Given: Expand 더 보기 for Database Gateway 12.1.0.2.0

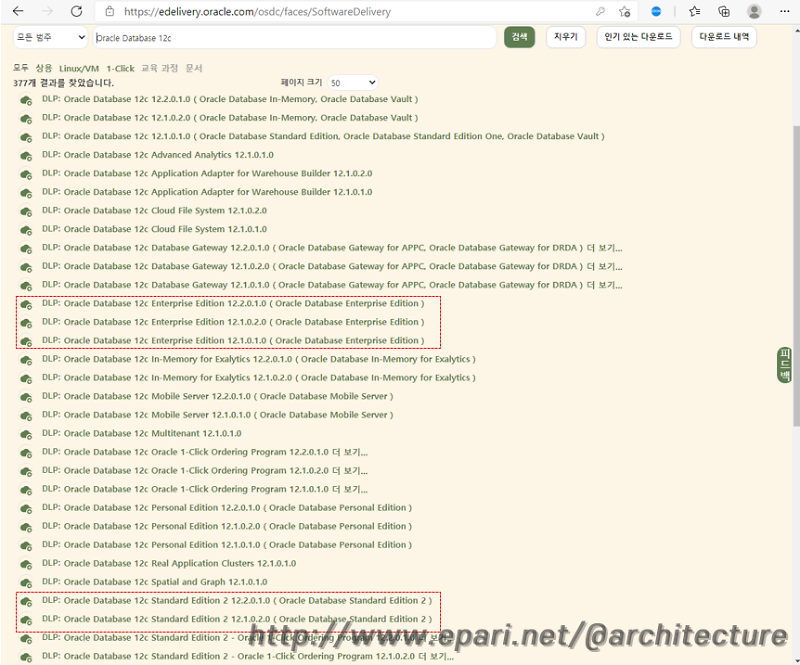Looking at the screenshot, I should pos(604,266).
